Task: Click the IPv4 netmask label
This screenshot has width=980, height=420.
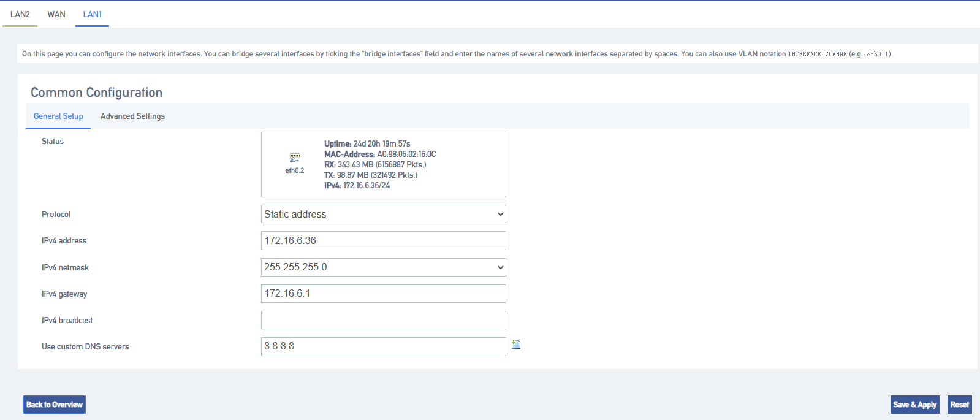Action: coord(66,267)
